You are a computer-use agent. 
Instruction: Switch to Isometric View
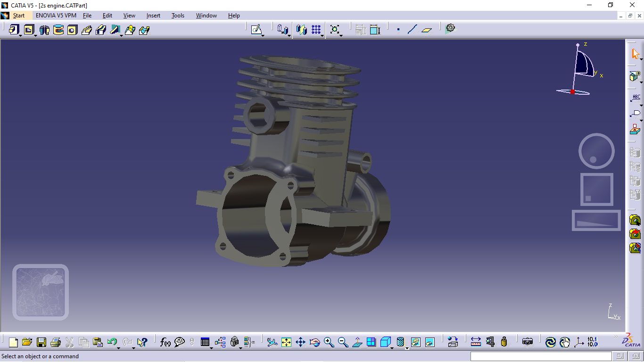pyautogui.click(x=384, y=342)
